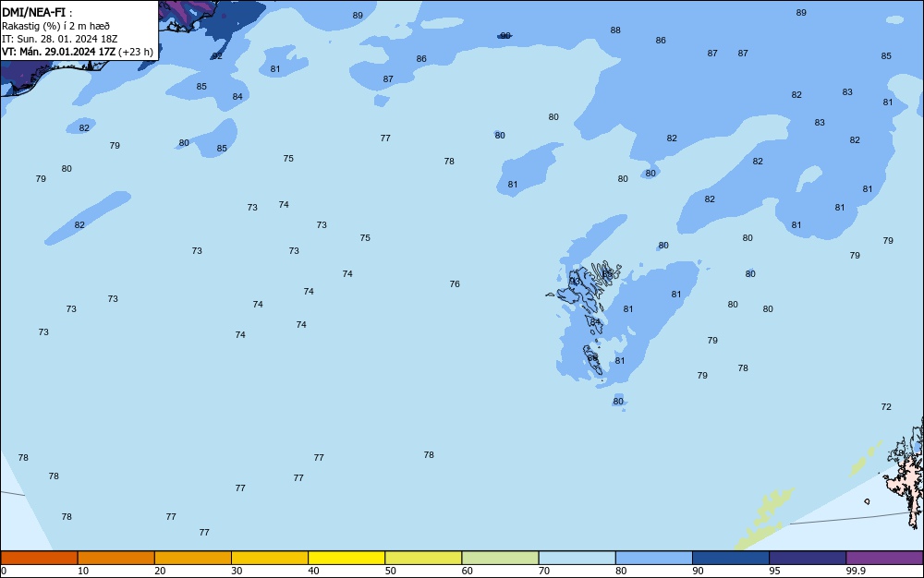The height and width of the screenshot is (578, 924).
Task: Click the orange 10–20 legend swatch
Action: point(116,558)
